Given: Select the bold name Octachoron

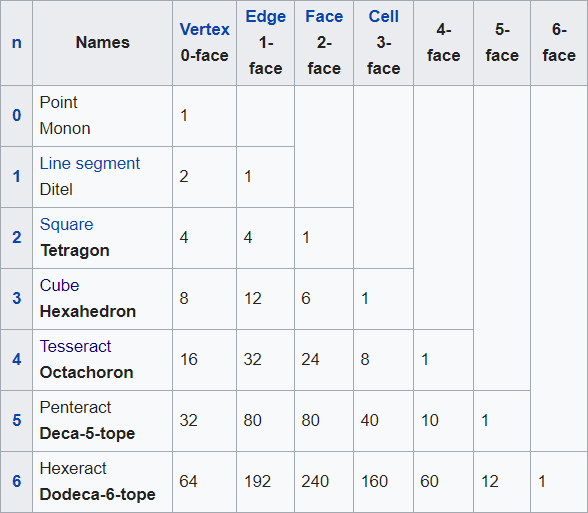Looking at the screenshot, I should 87,373.
